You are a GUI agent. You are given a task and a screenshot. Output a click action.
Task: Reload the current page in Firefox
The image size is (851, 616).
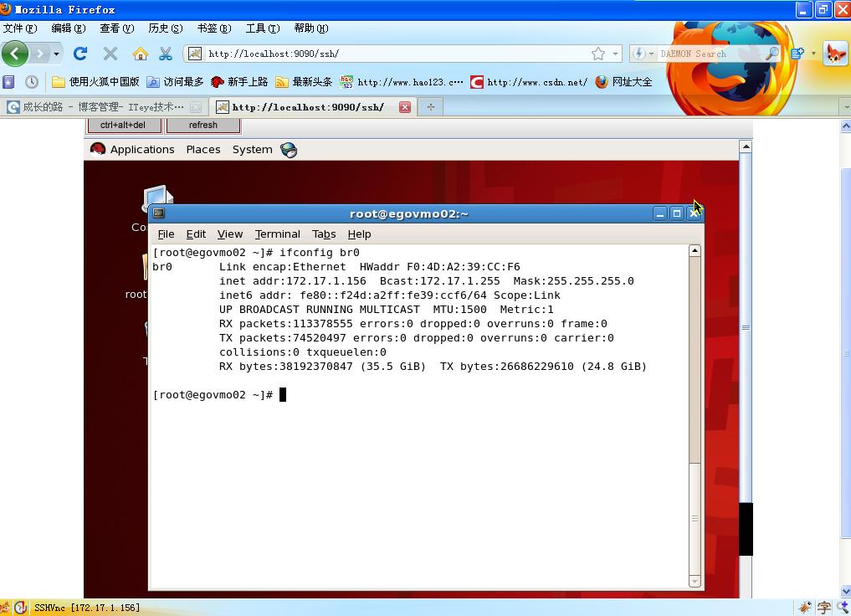(79, 53)
